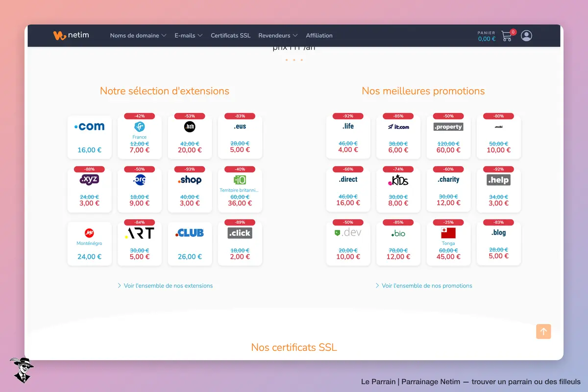The height and width of the screenshot is (392, 588).
Task: Pick the .shop extension logo
Action: point(190,180)
